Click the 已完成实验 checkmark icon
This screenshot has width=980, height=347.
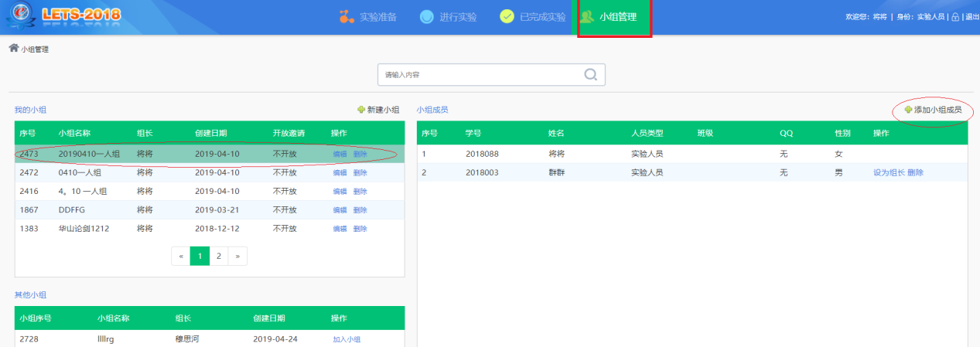click(x=507, y=17)
